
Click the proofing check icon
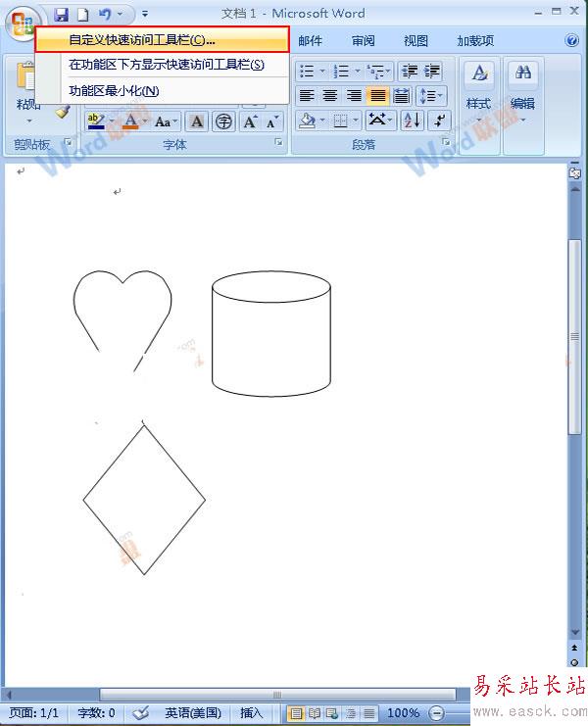(141, 713)
